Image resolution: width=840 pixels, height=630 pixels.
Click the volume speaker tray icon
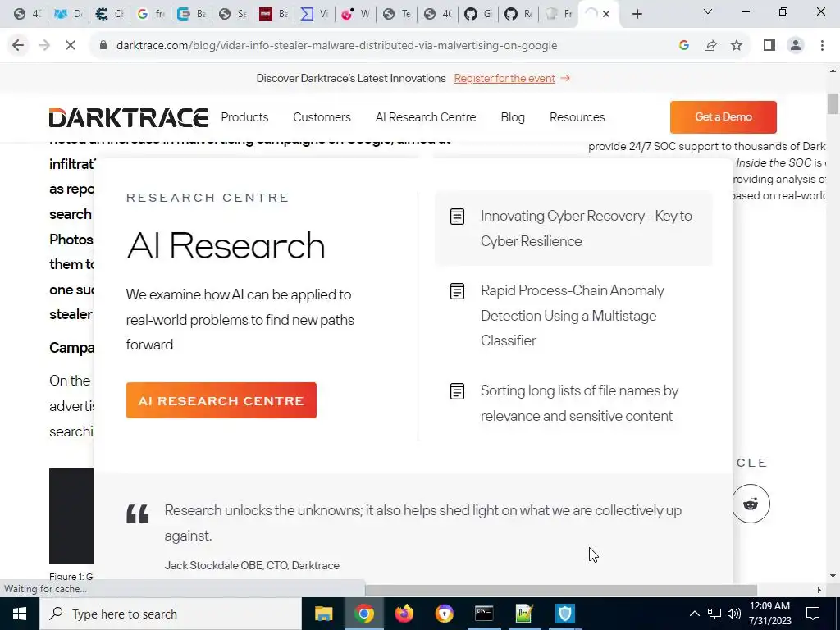(734, 614)
